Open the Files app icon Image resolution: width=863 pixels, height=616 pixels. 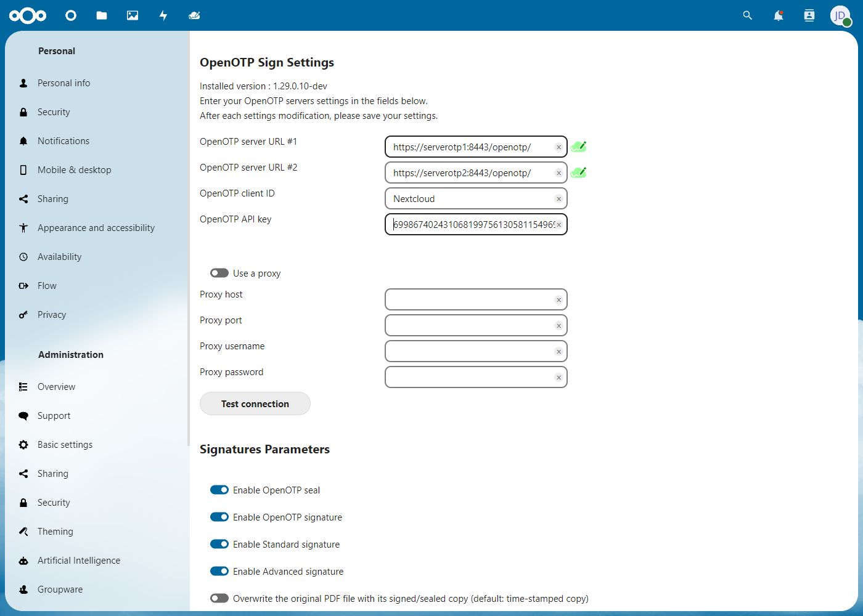102,15
